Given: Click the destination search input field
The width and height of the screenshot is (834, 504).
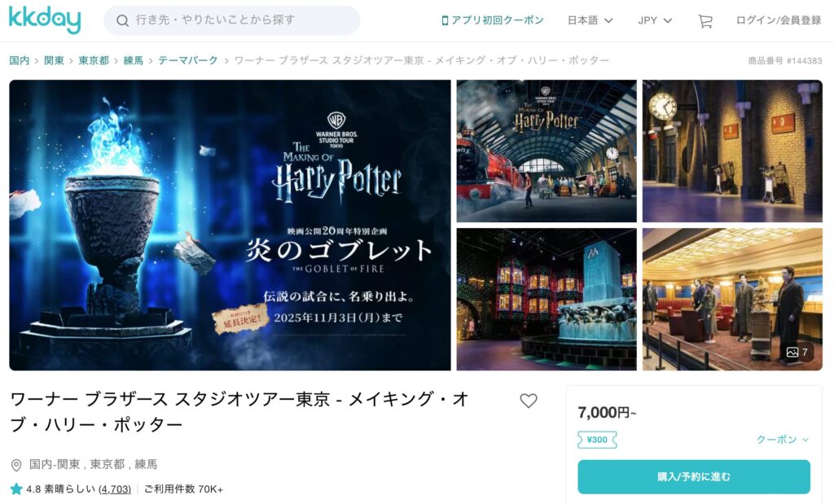Looking at the screenshot, I should [x=232, y=20].
